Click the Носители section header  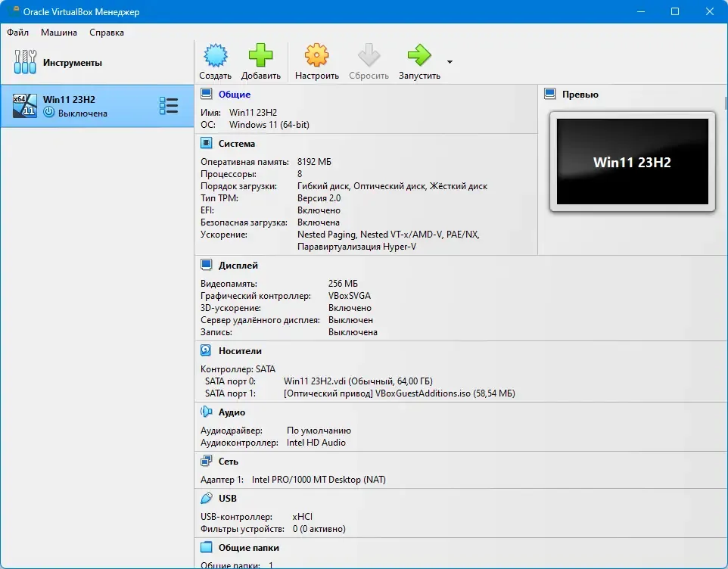click(x=240, y=351)
